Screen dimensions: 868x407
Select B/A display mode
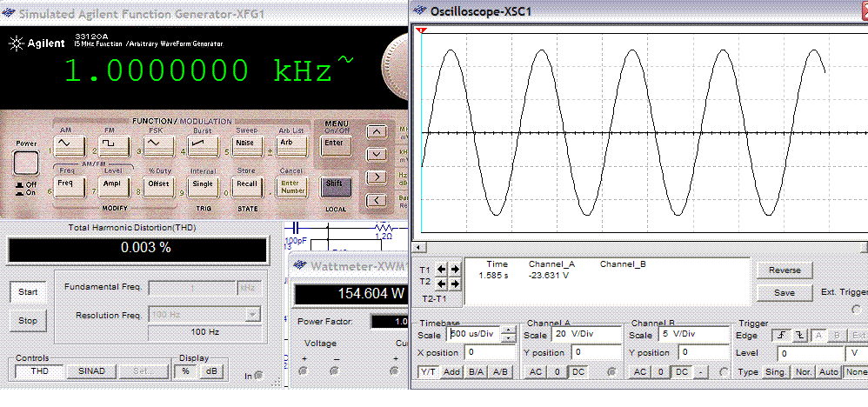(x=476, y=372)
